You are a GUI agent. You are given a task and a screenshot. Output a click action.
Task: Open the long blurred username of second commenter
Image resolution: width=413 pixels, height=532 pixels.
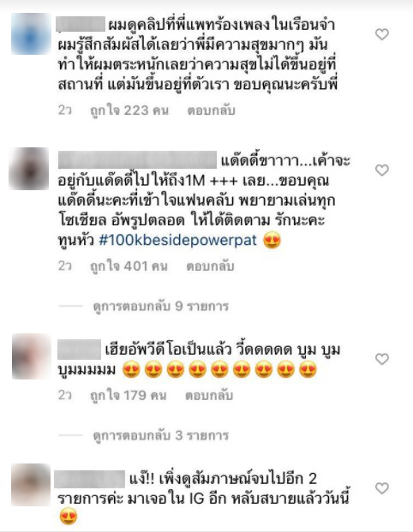tap(137, 160)
